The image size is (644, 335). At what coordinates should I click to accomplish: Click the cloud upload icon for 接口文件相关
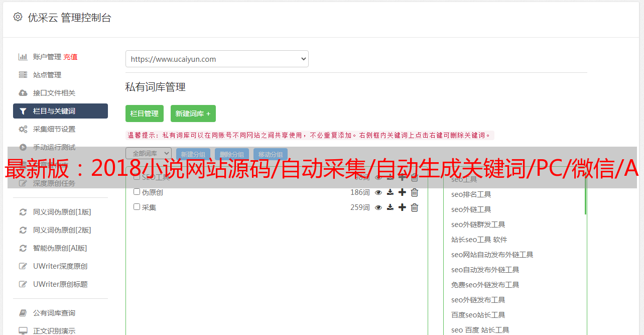pyautogui.click(x=23, y=93)
